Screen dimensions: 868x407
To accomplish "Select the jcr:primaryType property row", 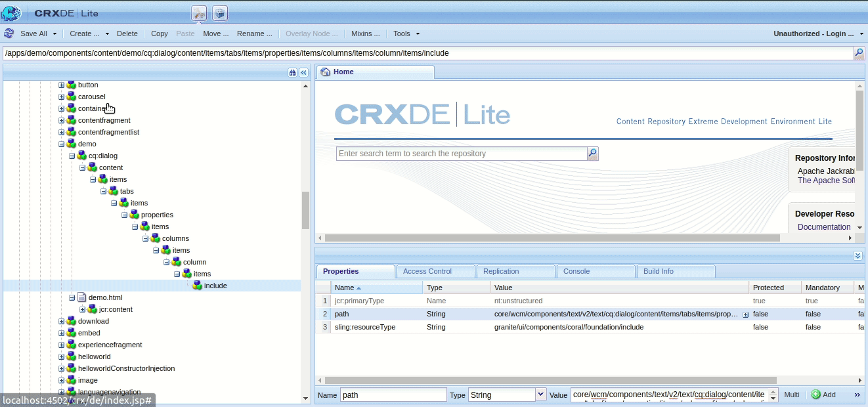I will point(590,301).
